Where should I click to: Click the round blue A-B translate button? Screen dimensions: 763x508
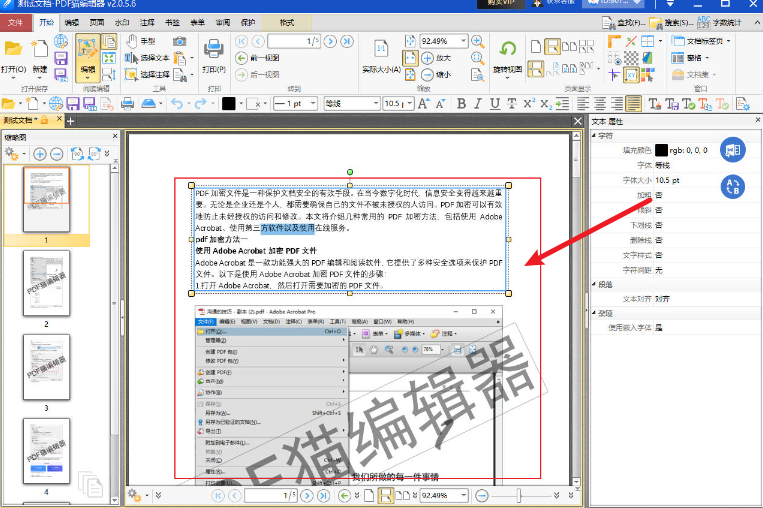(x=733, y=185)
